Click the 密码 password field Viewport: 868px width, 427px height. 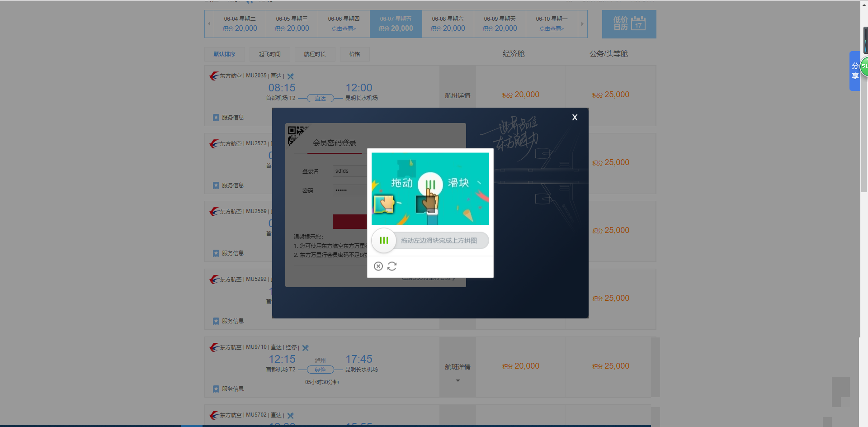(x=350, y=190)
